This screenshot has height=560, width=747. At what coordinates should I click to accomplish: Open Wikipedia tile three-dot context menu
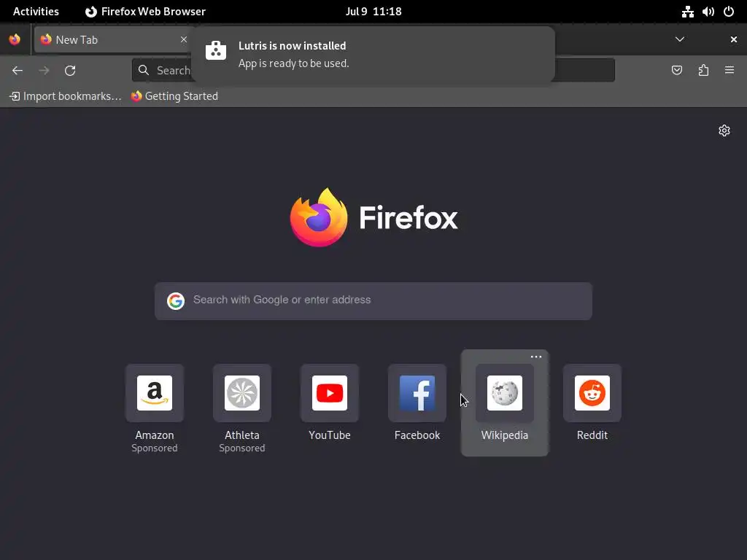[536, 357]
